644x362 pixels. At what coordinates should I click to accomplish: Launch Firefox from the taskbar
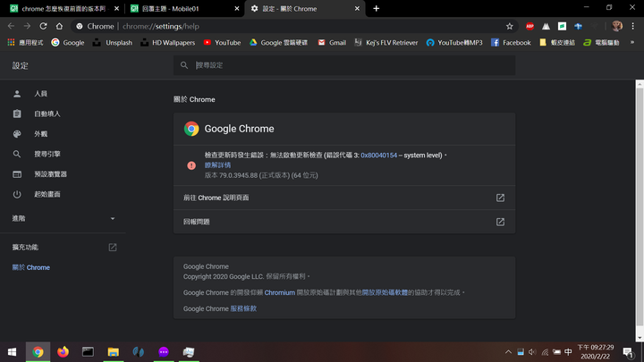[x=63, y=352]
